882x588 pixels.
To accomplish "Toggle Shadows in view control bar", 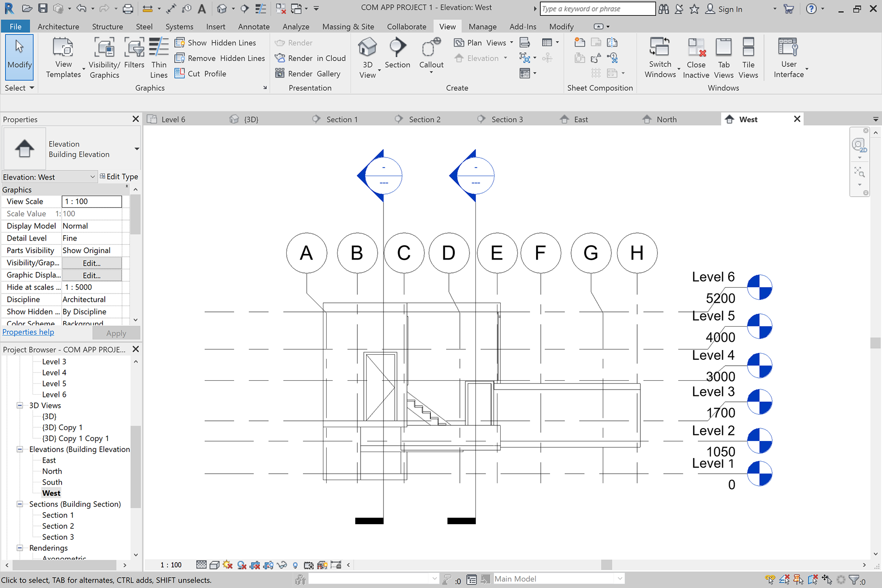I will coord(242,565).
